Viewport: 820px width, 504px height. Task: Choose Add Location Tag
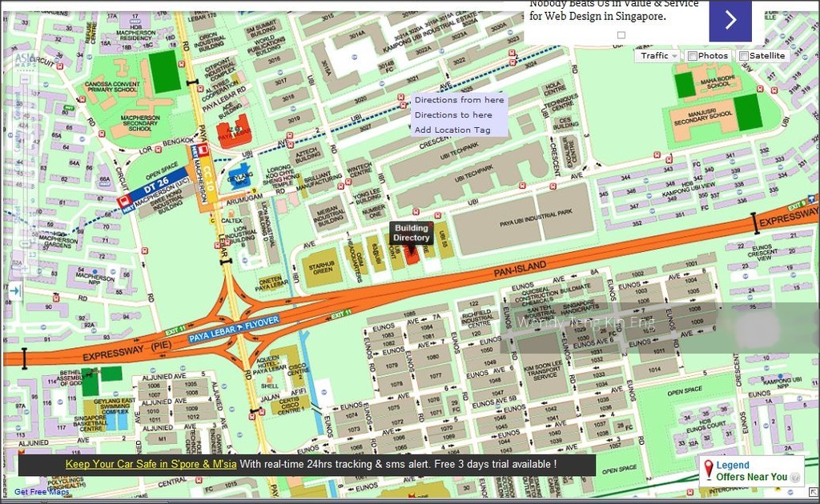[452, 130]
